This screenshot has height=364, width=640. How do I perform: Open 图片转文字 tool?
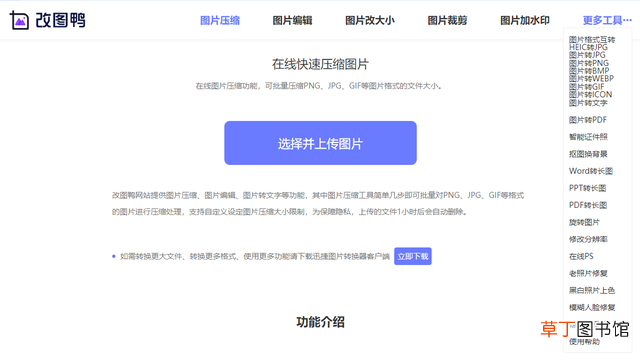click(588, 103)
